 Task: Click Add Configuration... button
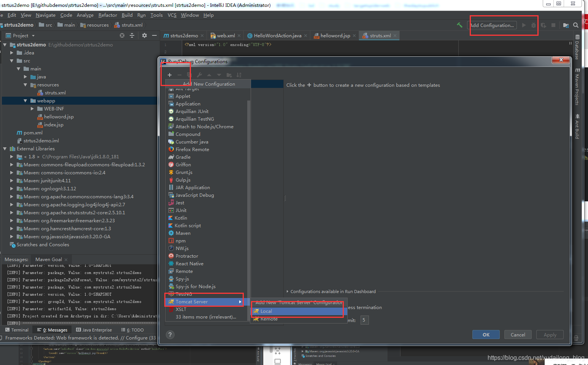(x=492, y=25)
